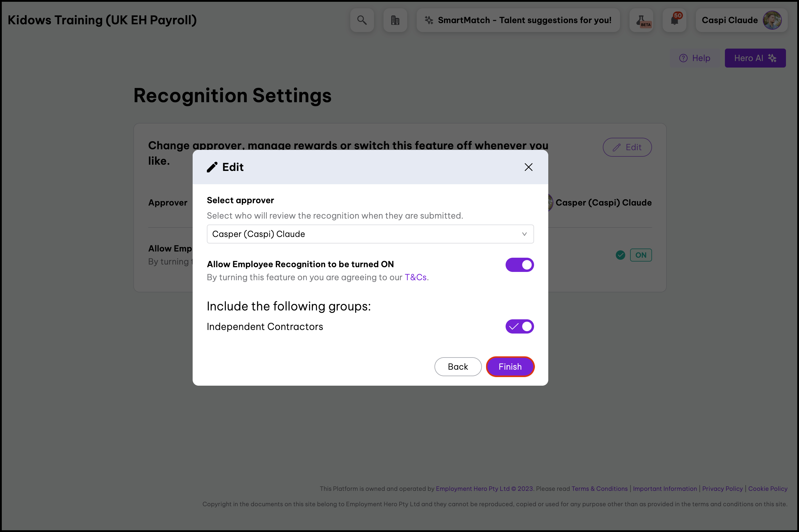Screen dimensions: 799x532
Task: Close the Edit dialog with X
Action: pyautogui.click(x=528, y=167)
